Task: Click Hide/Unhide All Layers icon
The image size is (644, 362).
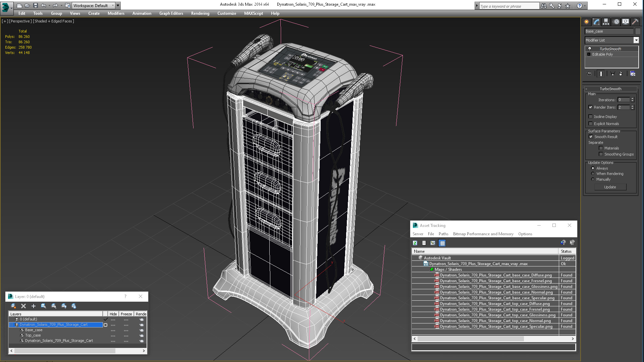Action: (x=64, y=306)
